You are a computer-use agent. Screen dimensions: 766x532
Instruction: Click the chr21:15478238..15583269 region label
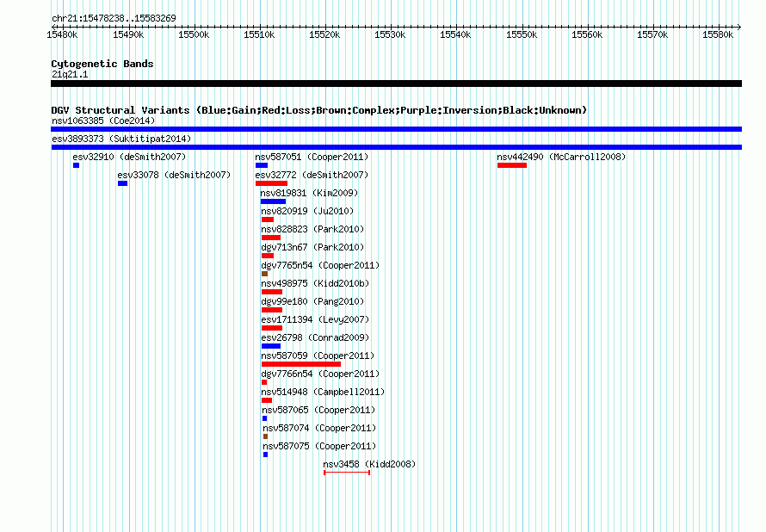[114, 18]
